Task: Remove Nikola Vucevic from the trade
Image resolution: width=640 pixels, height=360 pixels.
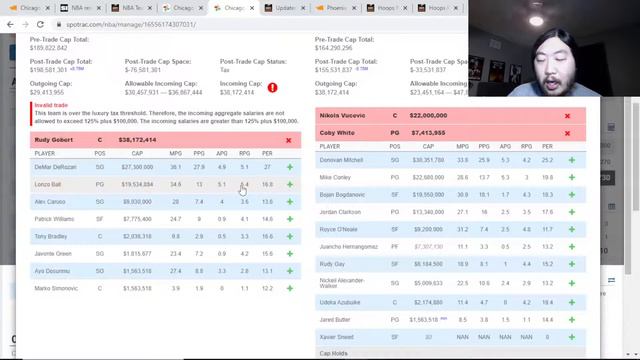Action: 567,116
